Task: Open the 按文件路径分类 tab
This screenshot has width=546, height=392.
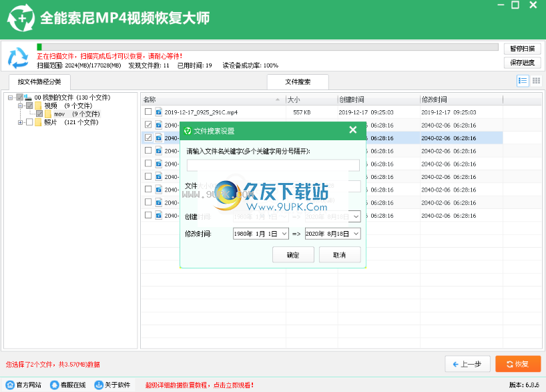Action: 39,82
